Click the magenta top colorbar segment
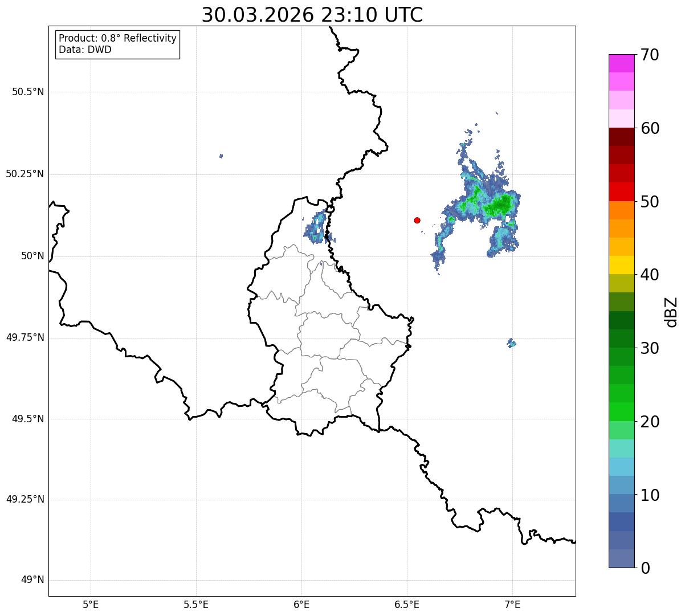 621,63
